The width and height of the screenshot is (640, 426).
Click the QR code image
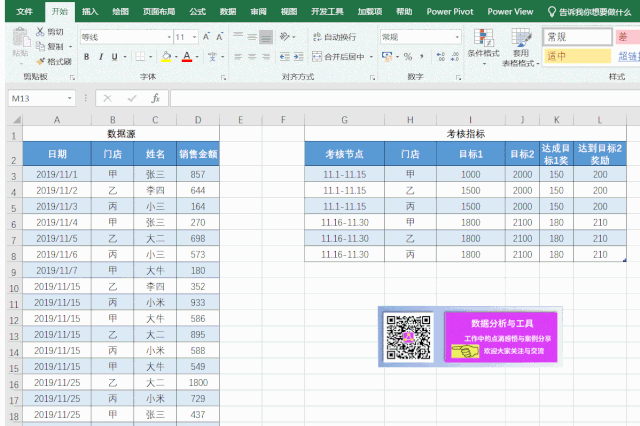click(x=409, y=338)
